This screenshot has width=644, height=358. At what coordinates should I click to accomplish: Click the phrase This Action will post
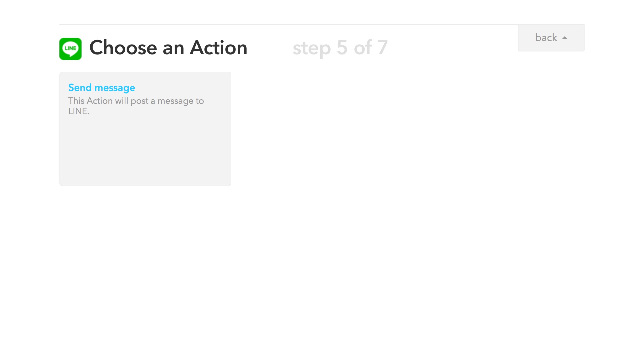pyautogui.click(x=108, y=101)
